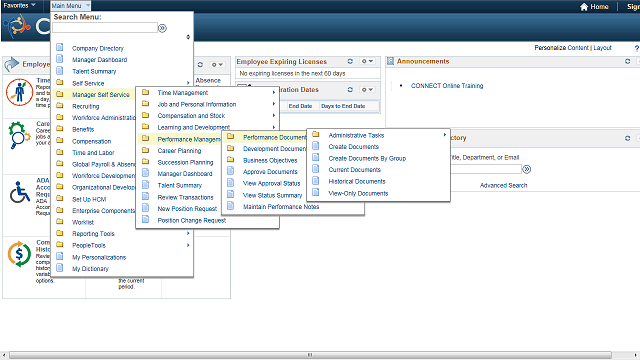640x360 pixels.
Task: Open Expiring Licenses settings gear dropdown
Action: [x=367, y=61]
